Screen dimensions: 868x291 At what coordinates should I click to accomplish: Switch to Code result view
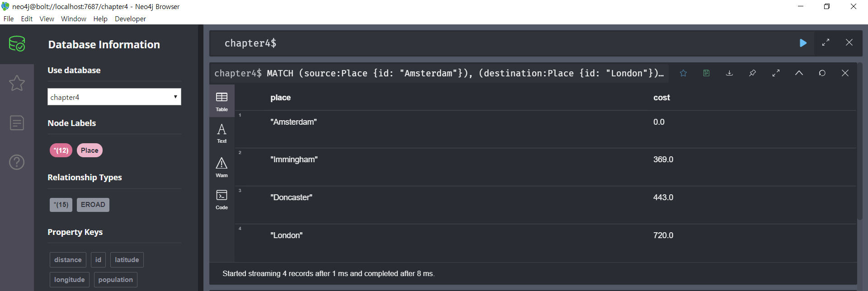222,200
